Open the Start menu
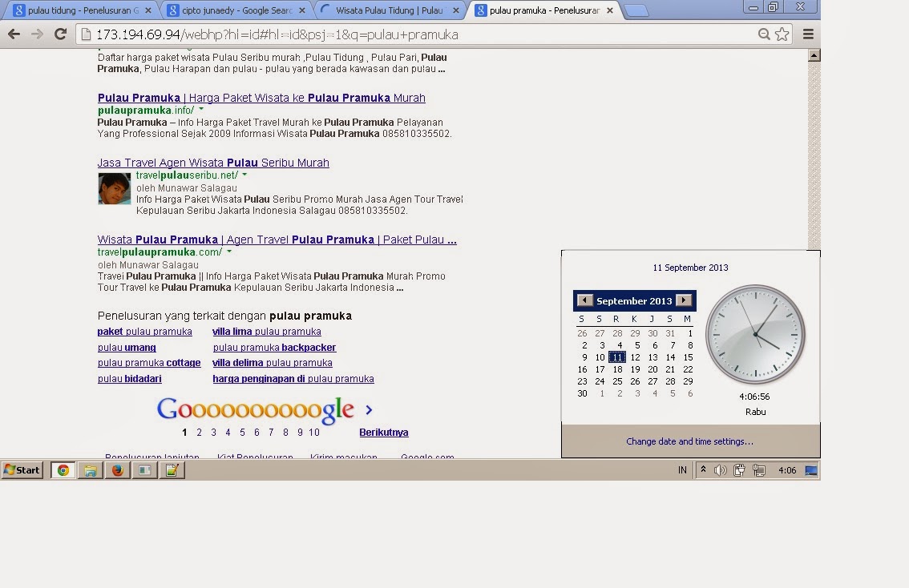Screen dimensions: 909x588 pos(22,469)
